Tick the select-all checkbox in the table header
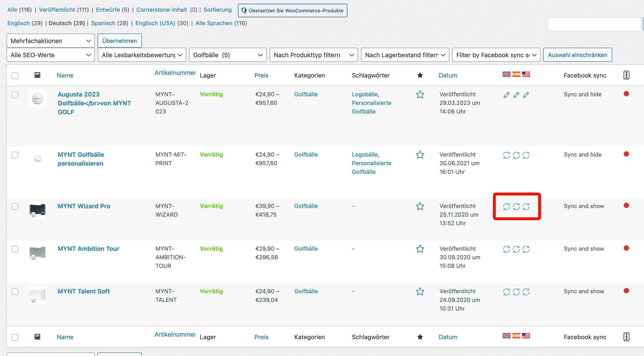Viewport: 644px width, 356px height. point(15,76)
